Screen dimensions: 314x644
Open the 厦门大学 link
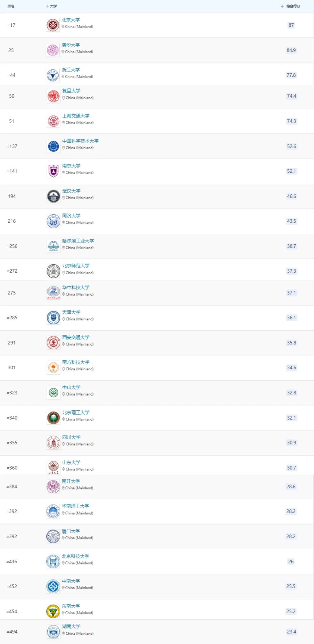coord(71,531)
